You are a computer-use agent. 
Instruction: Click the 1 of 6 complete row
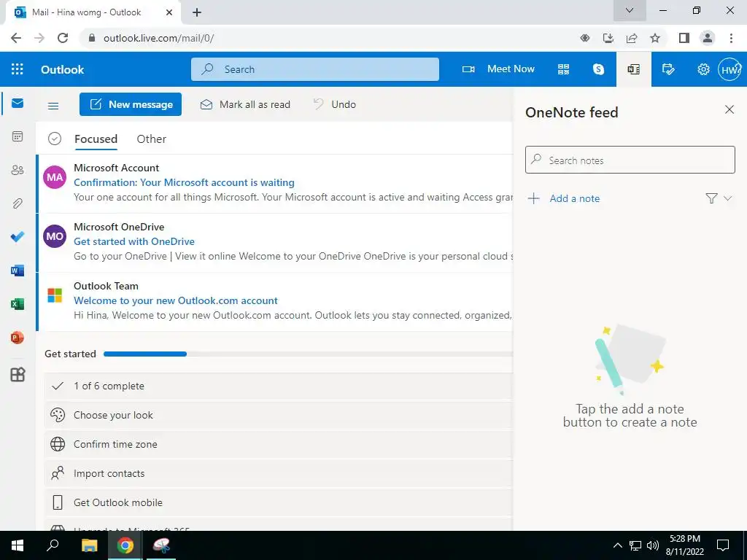tap(279, 386)
